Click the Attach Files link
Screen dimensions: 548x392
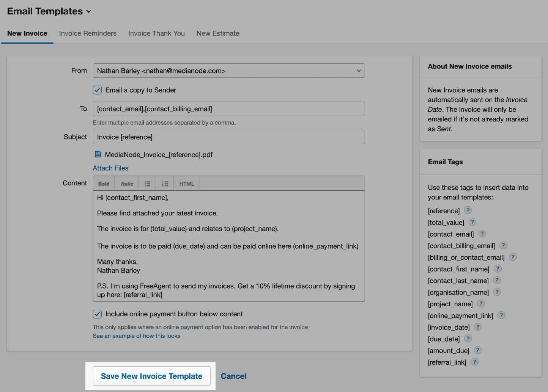point(110,168)
